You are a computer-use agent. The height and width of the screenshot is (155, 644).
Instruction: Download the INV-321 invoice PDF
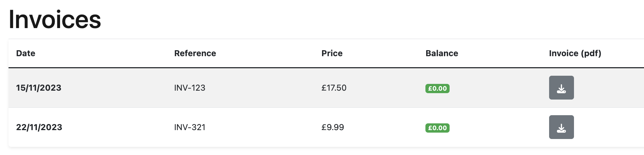(561, 127)
